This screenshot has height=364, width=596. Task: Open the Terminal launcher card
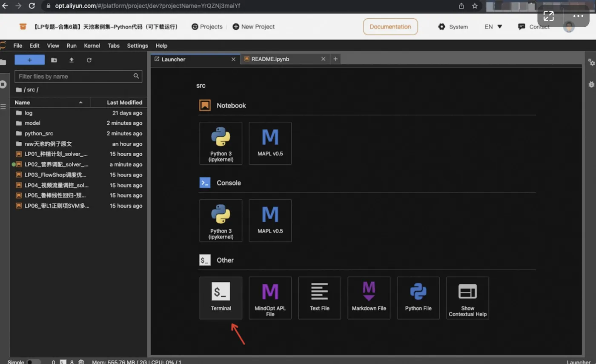click(x=221, y=298)
